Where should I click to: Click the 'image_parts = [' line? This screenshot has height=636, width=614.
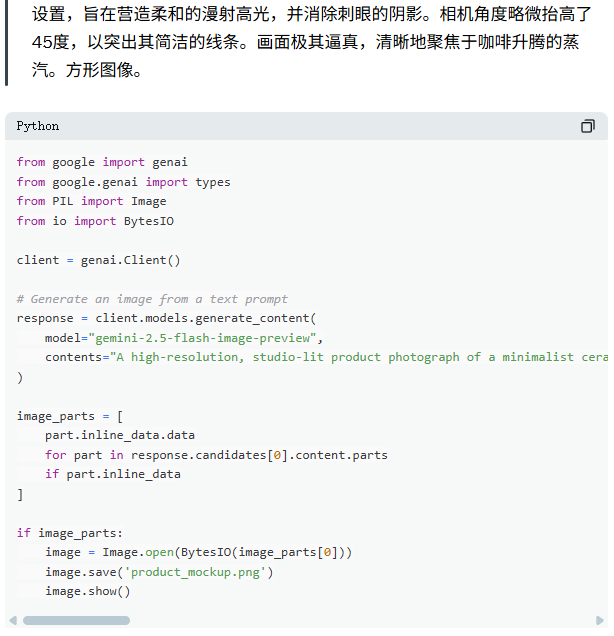[69, 416]
